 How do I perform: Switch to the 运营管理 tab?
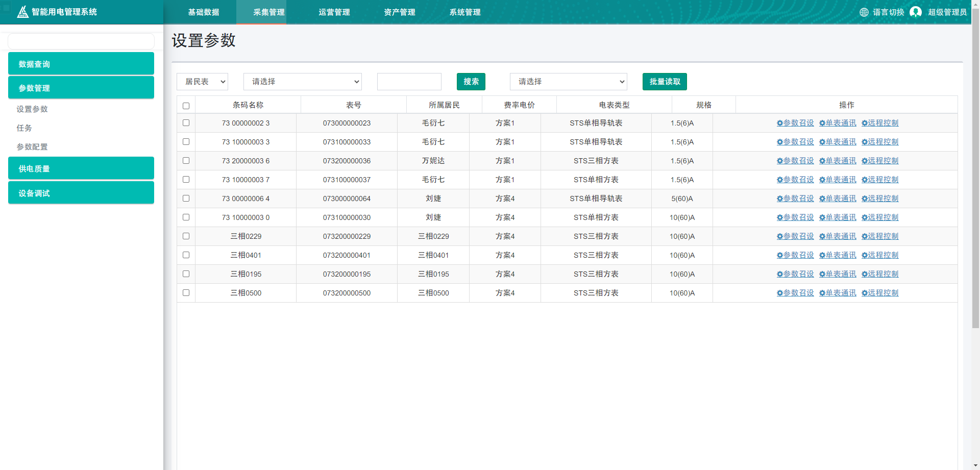click(334, 12)
